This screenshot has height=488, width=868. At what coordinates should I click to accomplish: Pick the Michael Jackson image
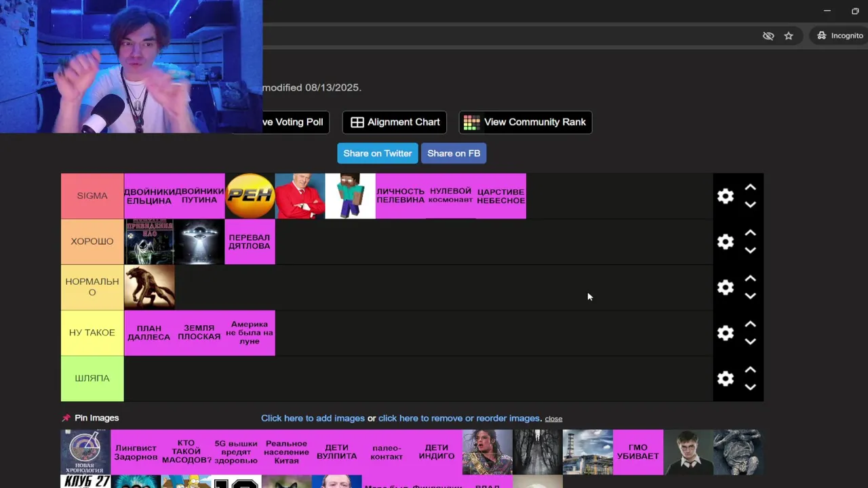point(487,452)
